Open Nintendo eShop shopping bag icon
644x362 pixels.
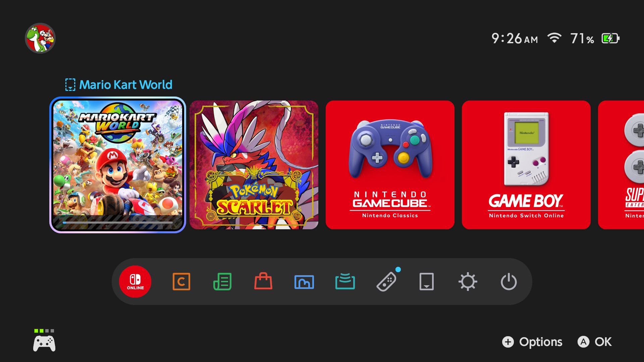263,282
